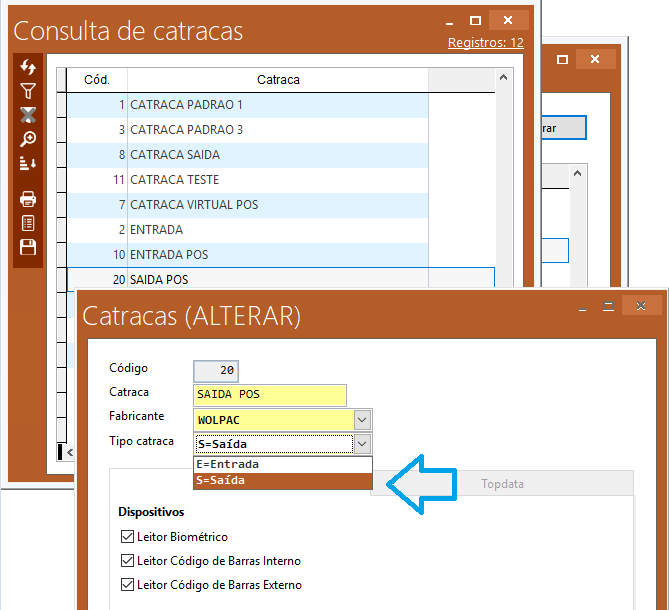Image resolution: width=669 pixels, height=610 pixels.
Task: Click the Catraca name input field
Action: click(x=269, y=395)
